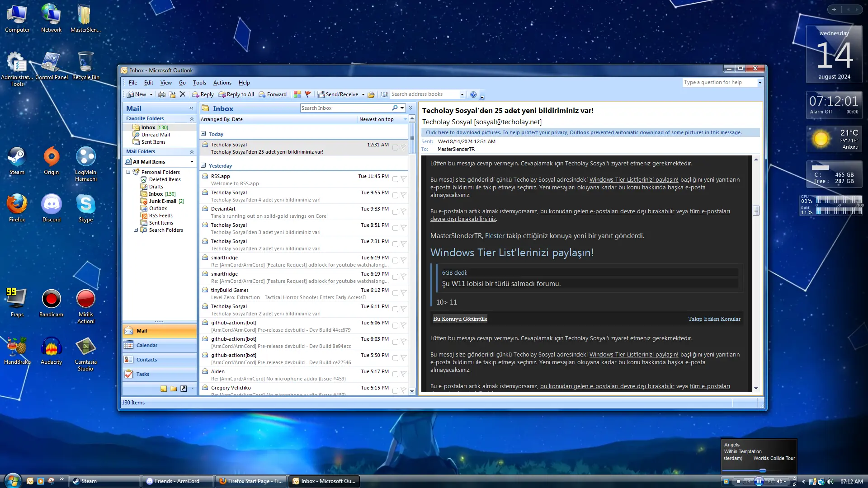Toggle category box on DeviantArt message

pyautogui.click(x=395, y=211)
